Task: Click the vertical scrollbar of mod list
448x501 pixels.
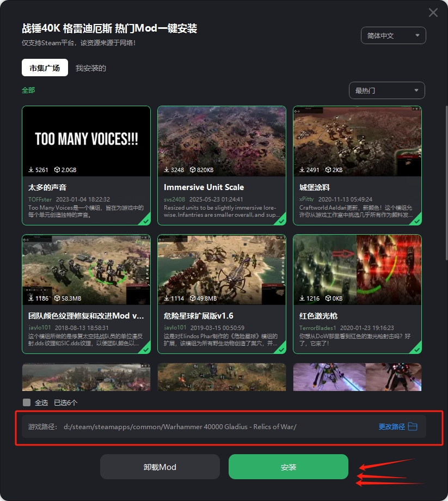Action: (446, 183)
